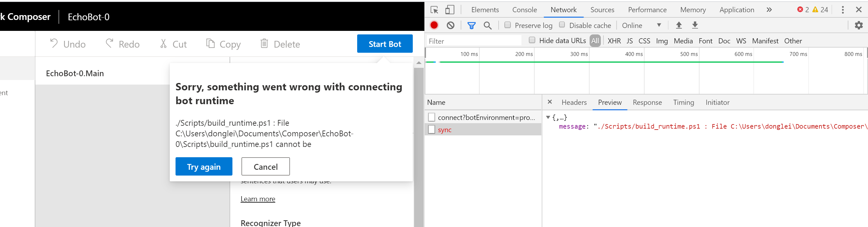The height and width of the screenshot is (227, 868).
Task: Select the EchoBot-0.Main dialog item
Action: pos(75,73)
